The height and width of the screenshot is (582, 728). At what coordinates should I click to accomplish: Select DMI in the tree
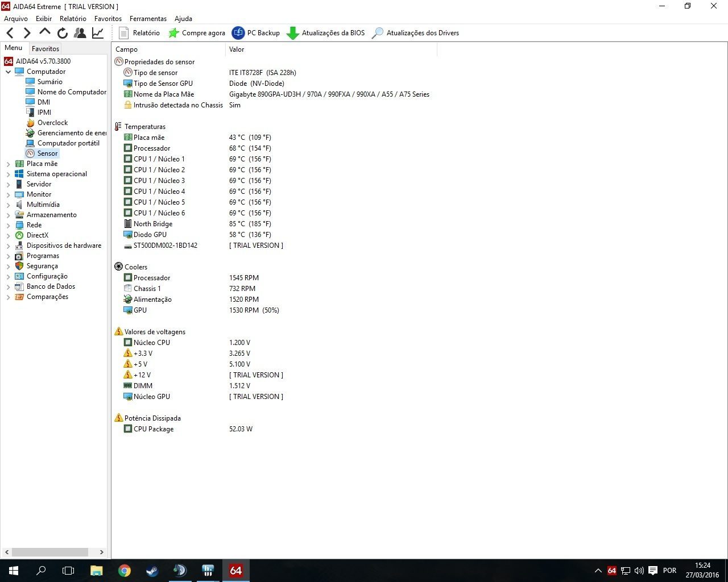44,102
